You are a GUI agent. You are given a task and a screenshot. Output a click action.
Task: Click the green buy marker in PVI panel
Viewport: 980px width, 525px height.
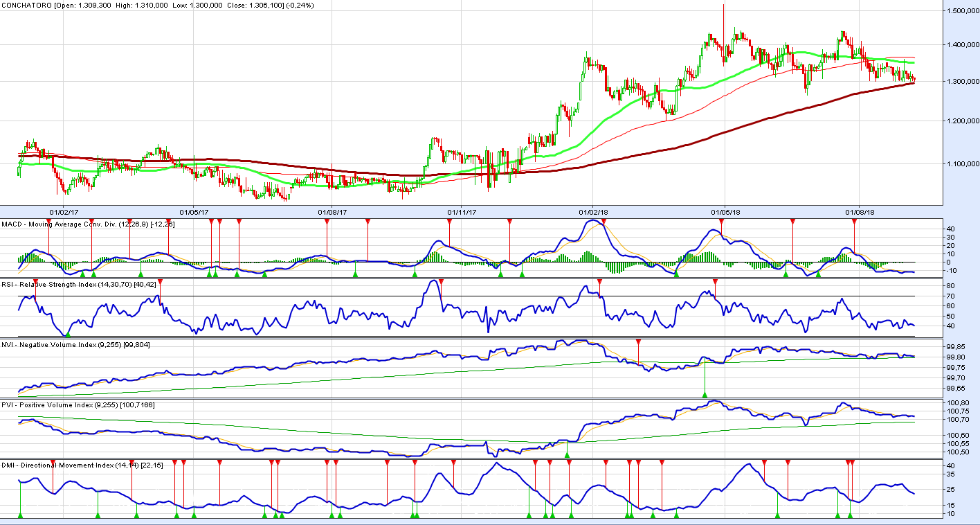567,455
